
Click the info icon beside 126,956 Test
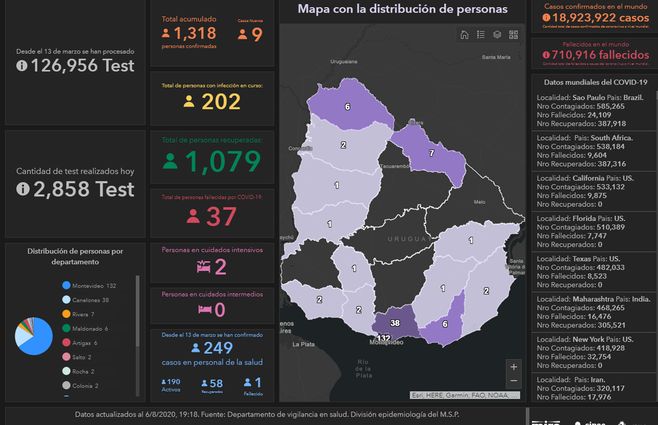(22, 66)
